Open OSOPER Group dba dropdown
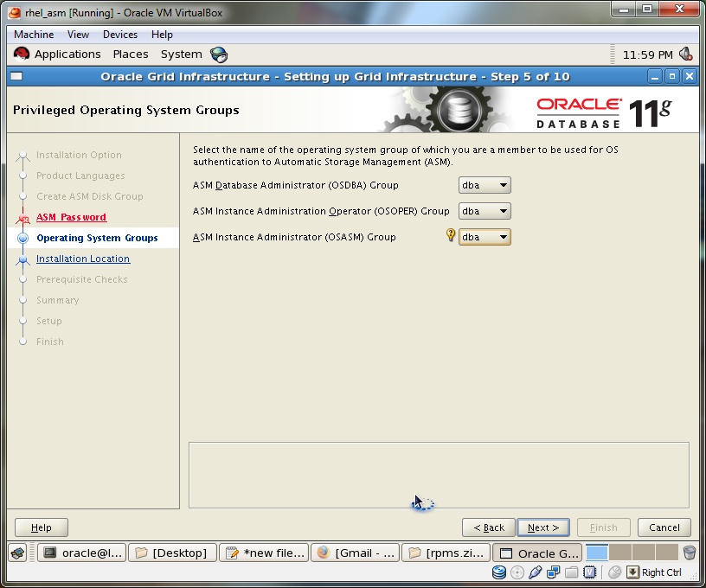The width and height of the screenshot is (706, 588). 485,211
